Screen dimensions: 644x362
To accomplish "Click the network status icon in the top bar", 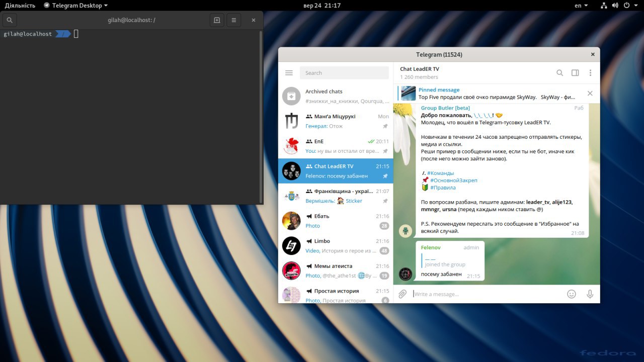I will [604, 6].
